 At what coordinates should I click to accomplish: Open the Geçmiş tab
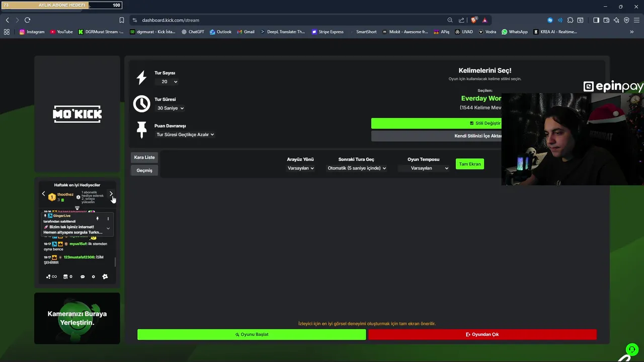(144, 170)
